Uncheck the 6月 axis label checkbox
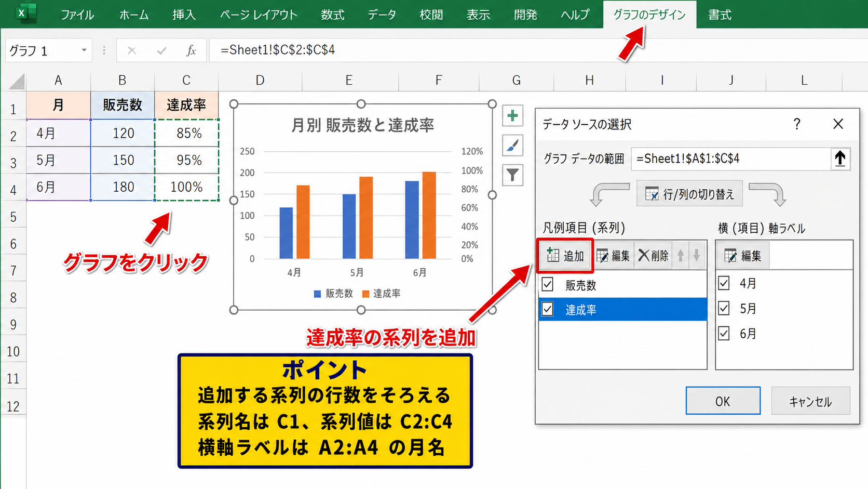Viewport: 868px width, 489px height. tap(724, 333)
